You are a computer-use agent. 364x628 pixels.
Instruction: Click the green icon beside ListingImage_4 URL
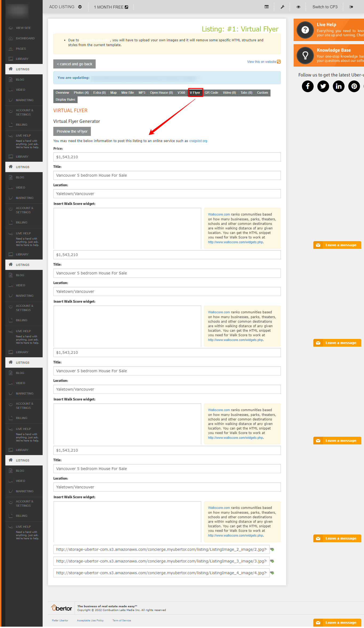[272, 573]
